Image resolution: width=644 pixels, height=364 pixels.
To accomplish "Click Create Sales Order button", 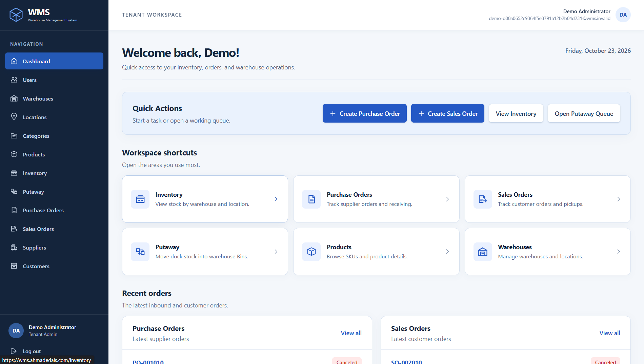I will tap(447, 113).
